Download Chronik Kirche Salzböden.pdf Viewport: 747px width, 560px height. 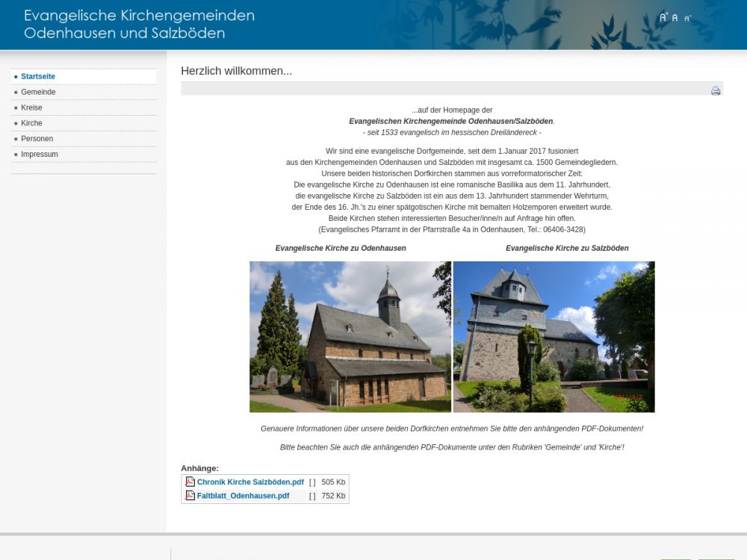point(250,482)
